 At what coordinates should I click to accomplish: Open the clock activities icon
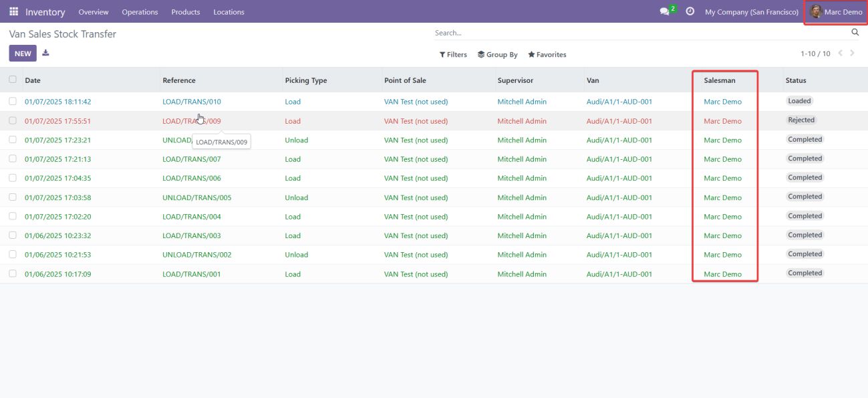click(x=690, y=12)
